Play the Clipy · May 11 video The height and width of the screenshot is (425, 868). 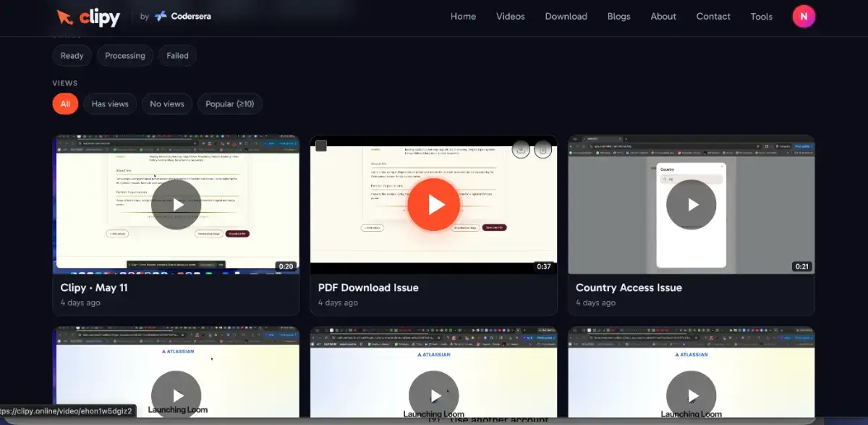coord(176,205)
